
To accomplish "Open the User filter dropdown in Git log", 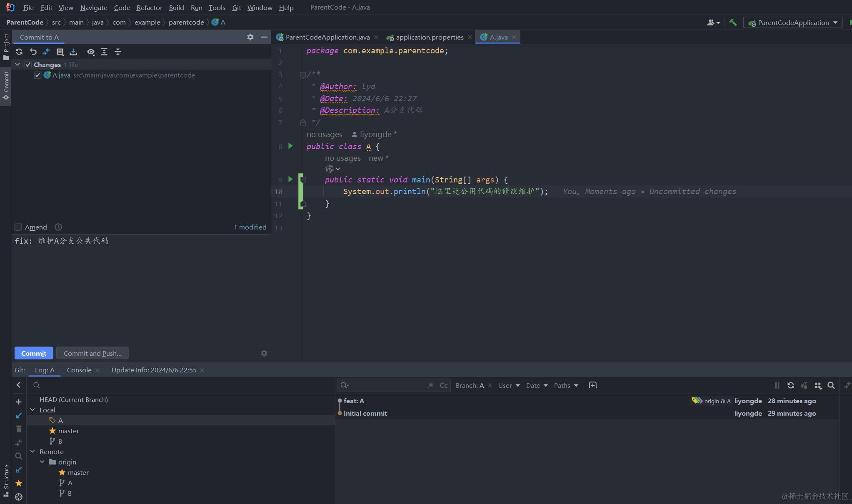I will pyautogui.click(x=509, y=385).
